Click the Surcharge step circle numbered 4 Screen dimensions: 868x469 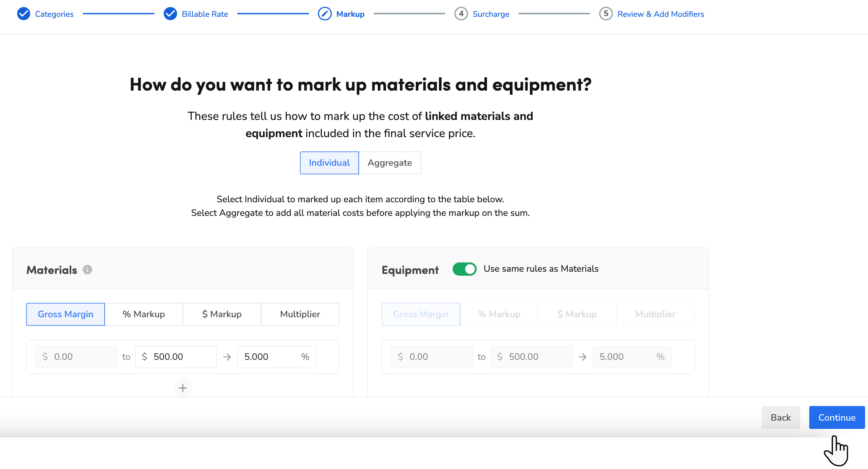coord(461,14)
